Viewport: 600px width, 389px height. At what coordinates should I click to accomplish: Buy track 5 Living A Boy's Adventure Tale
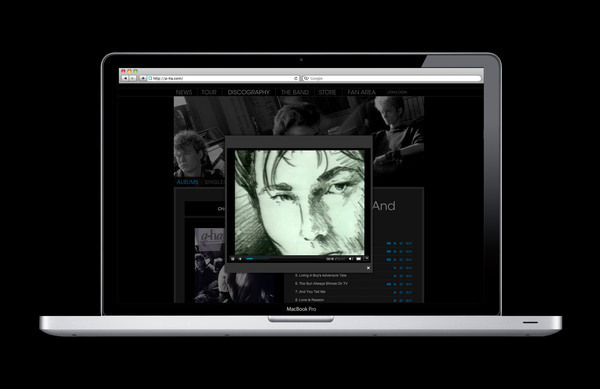(409, 276)
